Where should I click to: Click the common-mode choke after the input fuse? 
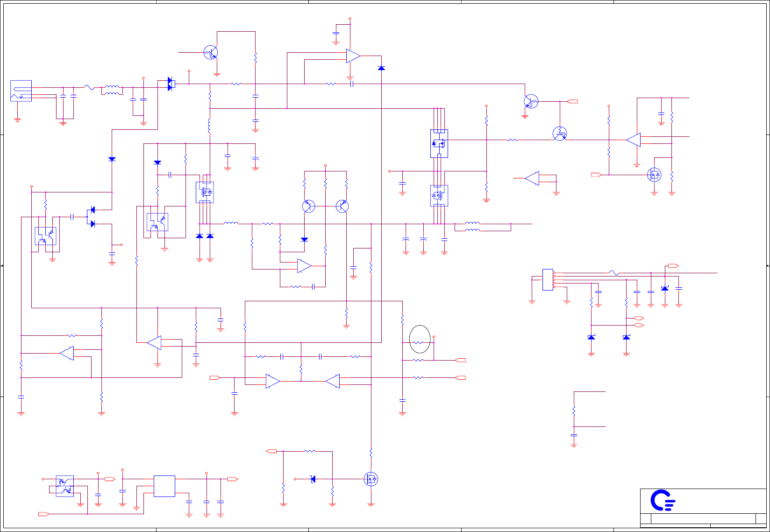pyautogui.click(x=112, y=90)
